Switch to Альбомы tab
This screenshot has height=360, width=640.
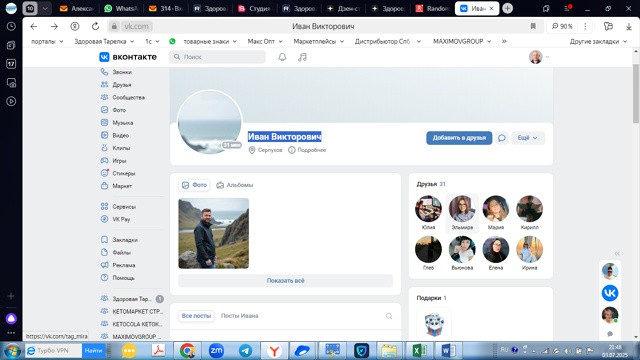235,185
